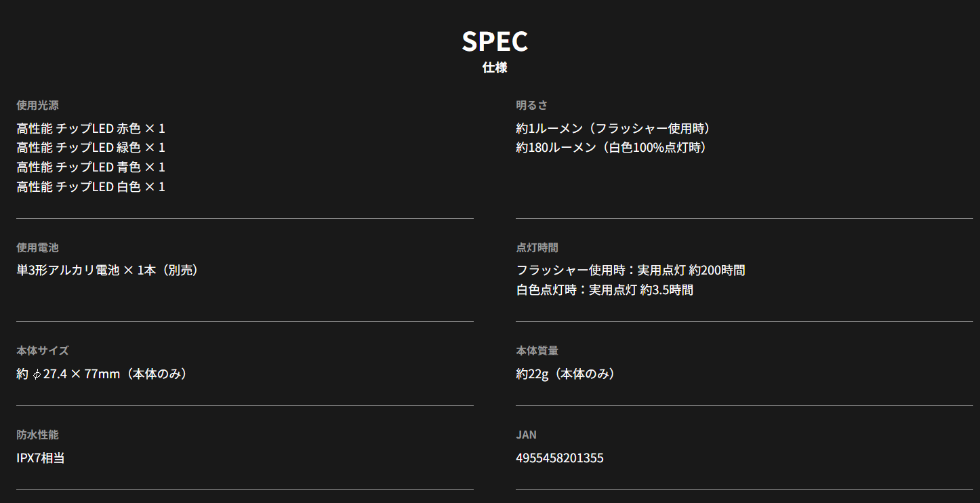Select the 使用光源 label
980x503 pixels.
click(x=37, y=105)
